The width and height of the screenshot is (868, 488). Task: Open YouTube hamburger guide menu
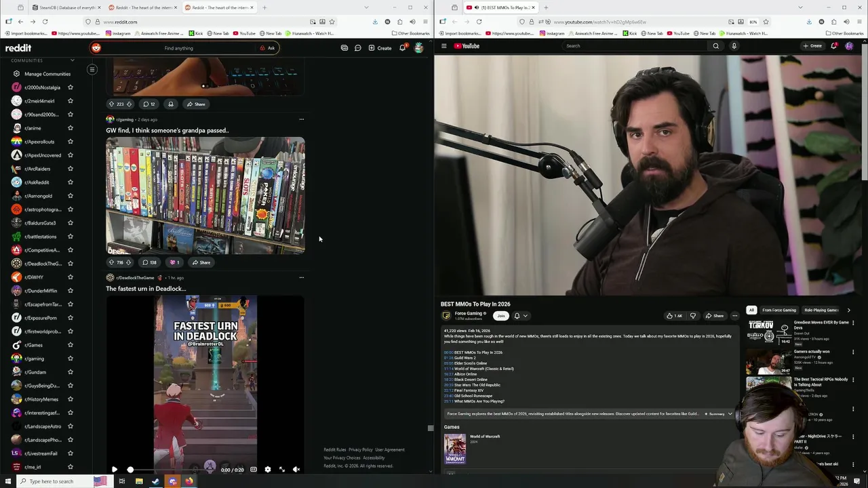click(x=444, y=46)
